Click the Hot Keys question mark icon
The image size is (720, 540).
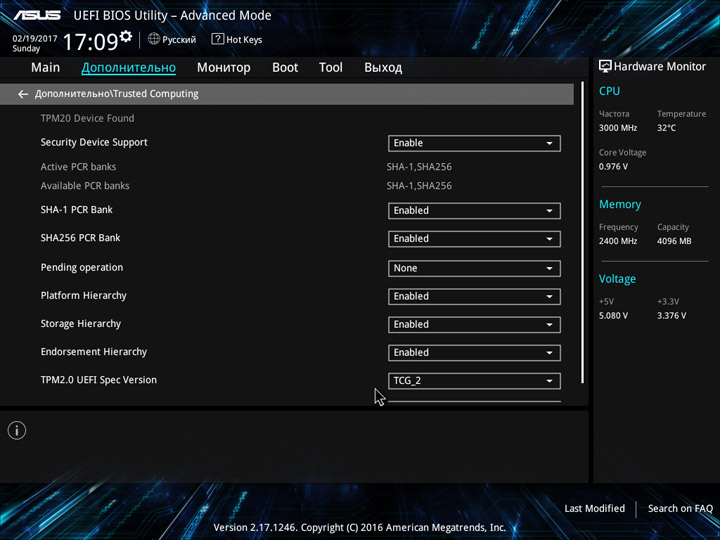pos(217,39)
